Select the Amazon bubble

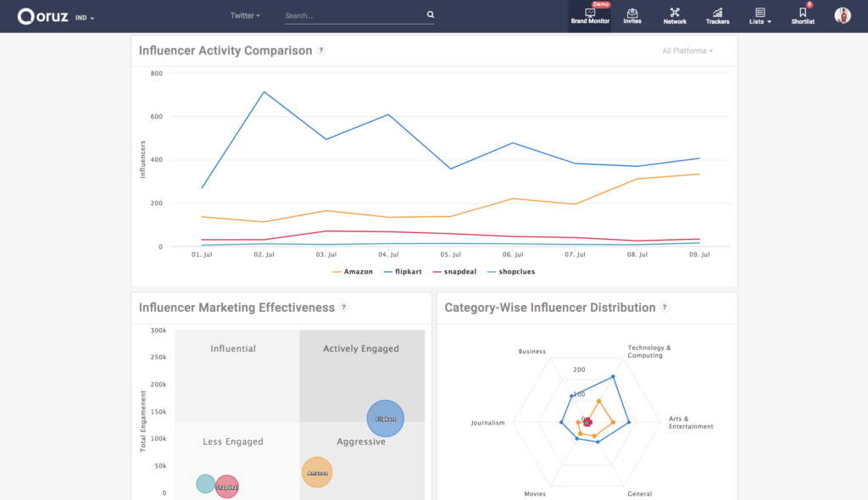(317, 472)
